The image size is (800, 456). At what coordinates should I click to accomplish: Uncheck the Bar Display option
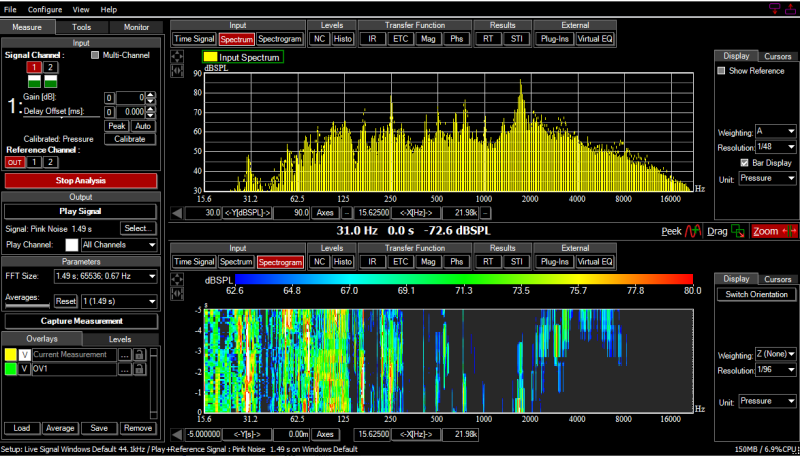point(743,162)
